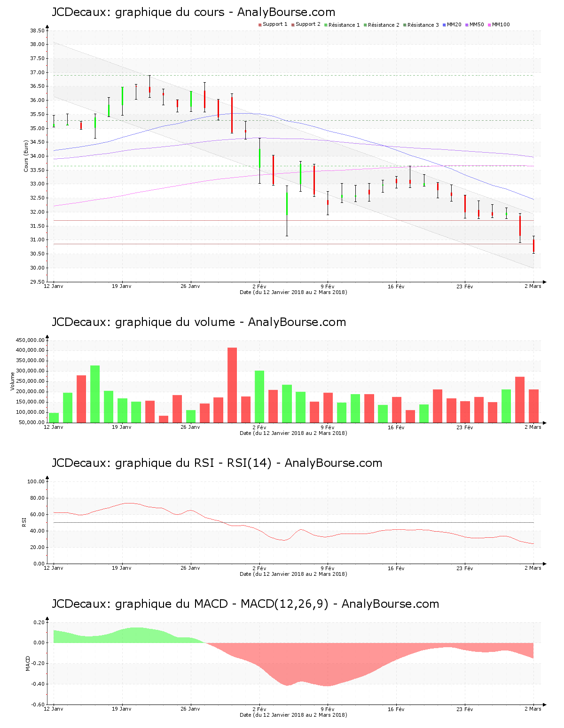The height and width of the screenshot is (728, 564).
Task: Click the '450,000.00' volume axis value
Action: pyautogui.click(x=31, y=340)
